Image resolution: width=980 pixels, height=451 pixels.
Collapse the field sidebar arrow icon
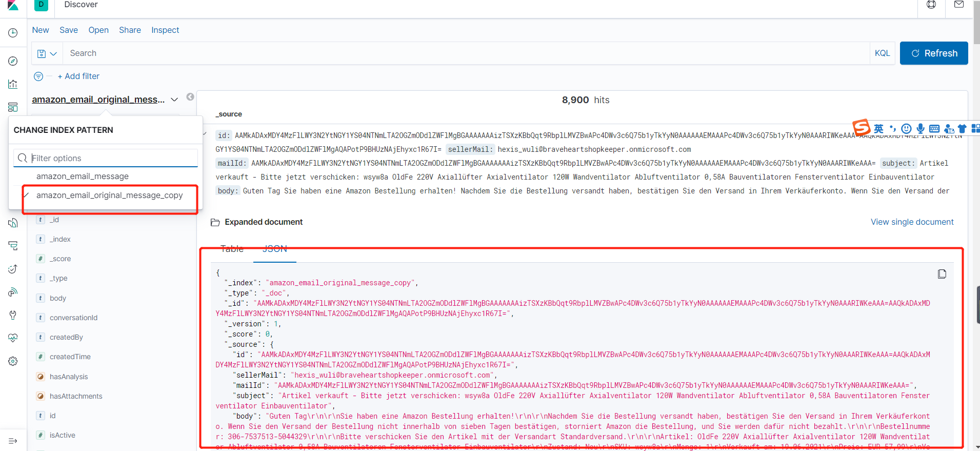pos(190,97)
